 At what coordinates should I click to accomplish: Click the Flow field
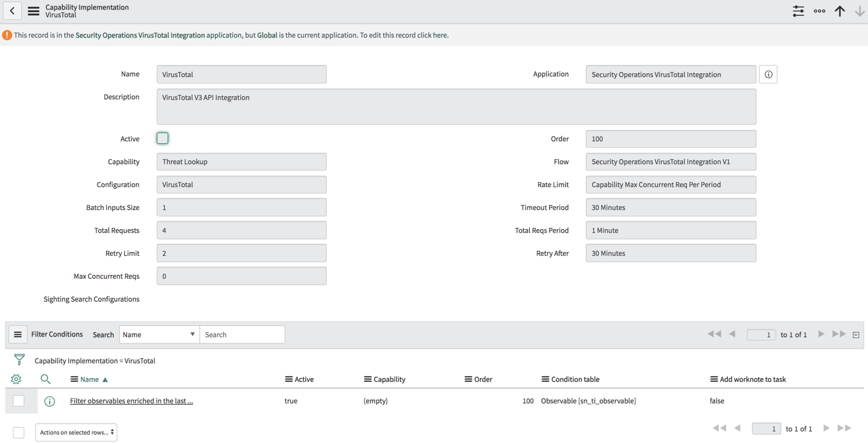671,162
